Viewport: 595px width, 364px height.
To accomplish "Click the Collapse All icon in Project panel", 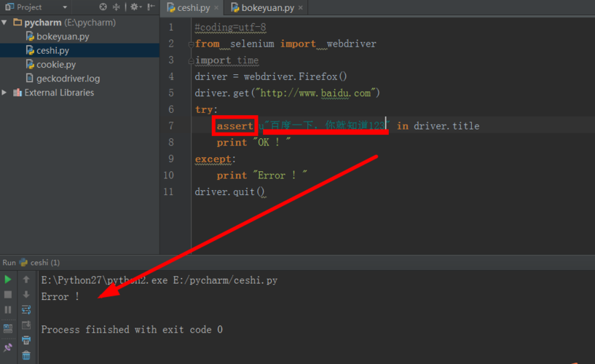I will [x=116, y=7].
